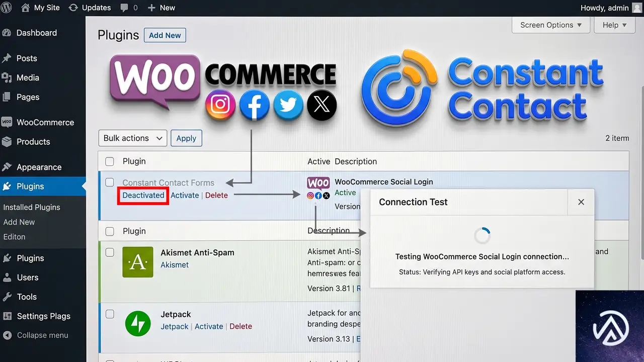This screenshot has width=644, height=362.
Task: Click the Plugins icon just above Users
Action: pos(7,258)
